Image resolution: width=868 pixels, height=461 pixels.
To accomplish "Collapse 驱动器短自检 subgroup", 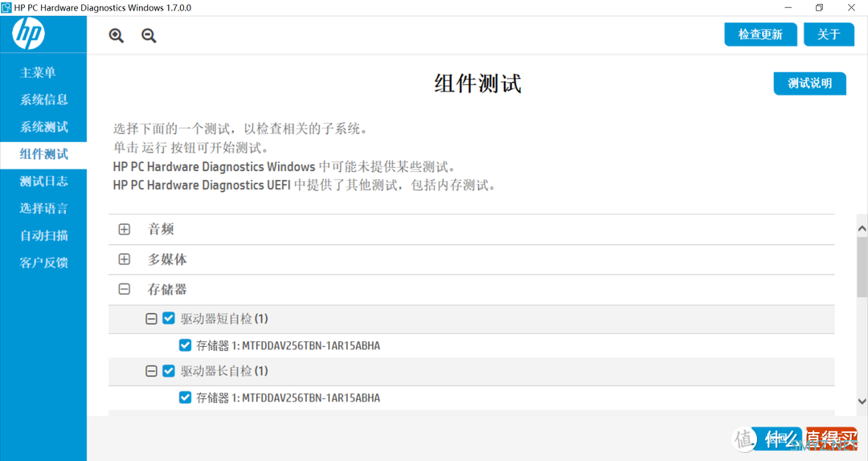I will (x=151, y=319).
